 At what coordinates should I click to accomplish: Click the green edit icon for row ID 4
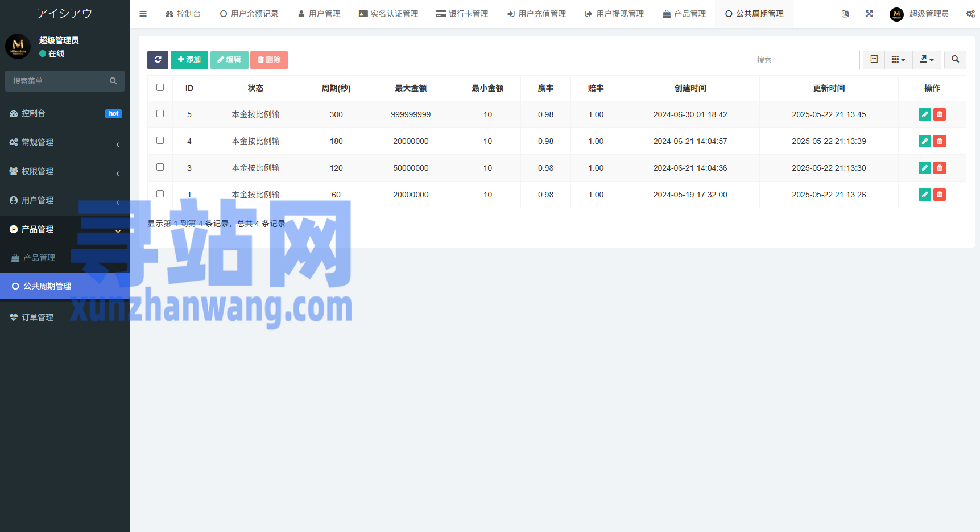click(925, 141)
